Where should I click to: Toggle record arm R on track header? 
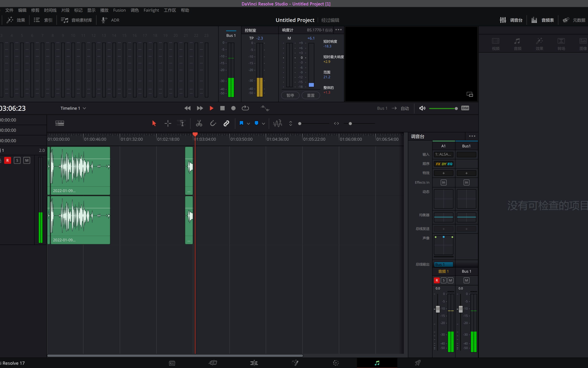8,160
